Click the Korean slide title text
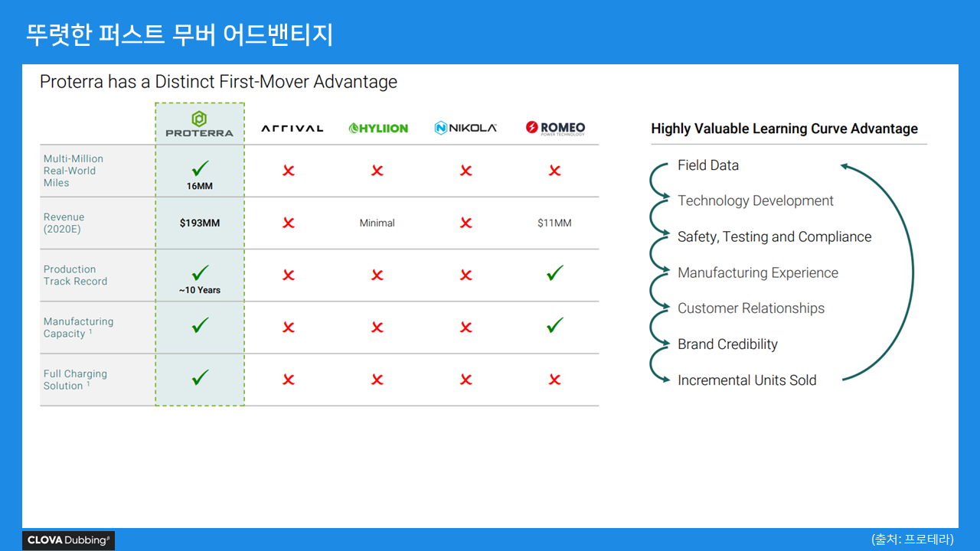 point(180,34)
